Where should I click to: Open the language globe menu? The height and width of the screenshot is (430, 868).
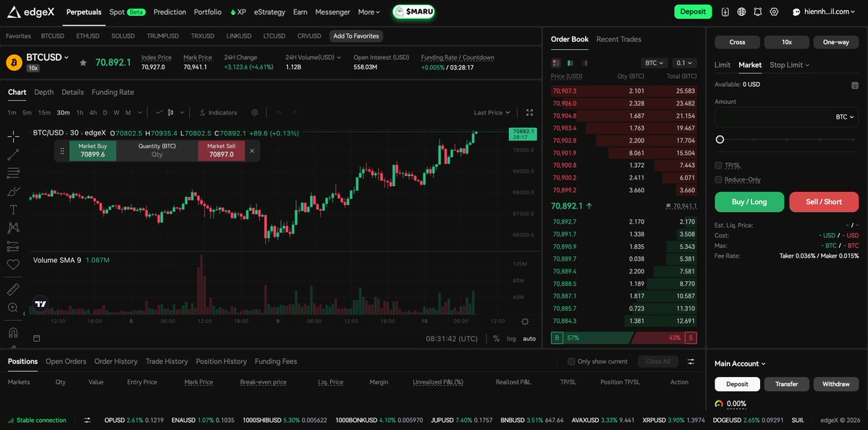pos(742,12)
